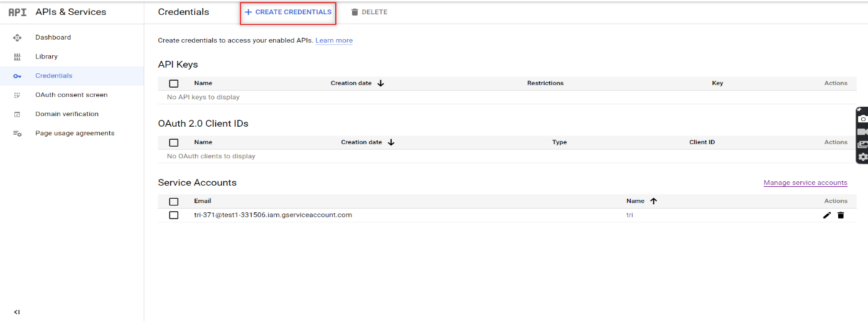Viewport: 868px width, 321px height.
Task: Open the Learn more link
Action: point(334,40)
